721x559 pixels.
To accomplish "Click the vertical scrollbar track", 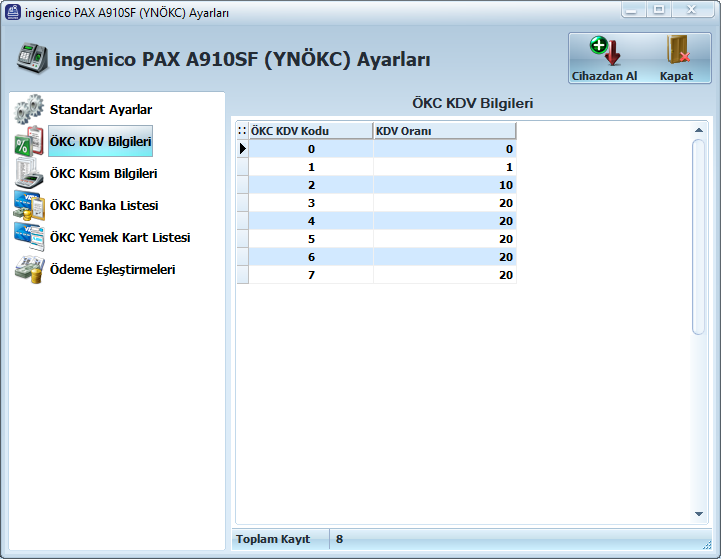I will 699,420.
